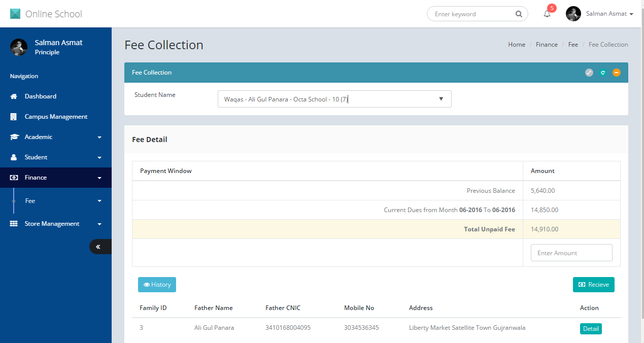This screenshot has width=644, height=343.
Task: View fee History
Action: (x=157, y=285)
